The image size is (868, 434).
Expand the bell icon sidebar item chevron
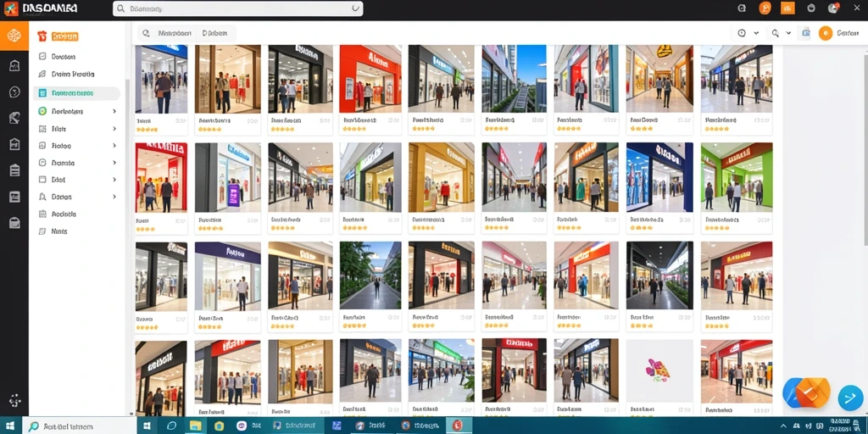(114, 197)
